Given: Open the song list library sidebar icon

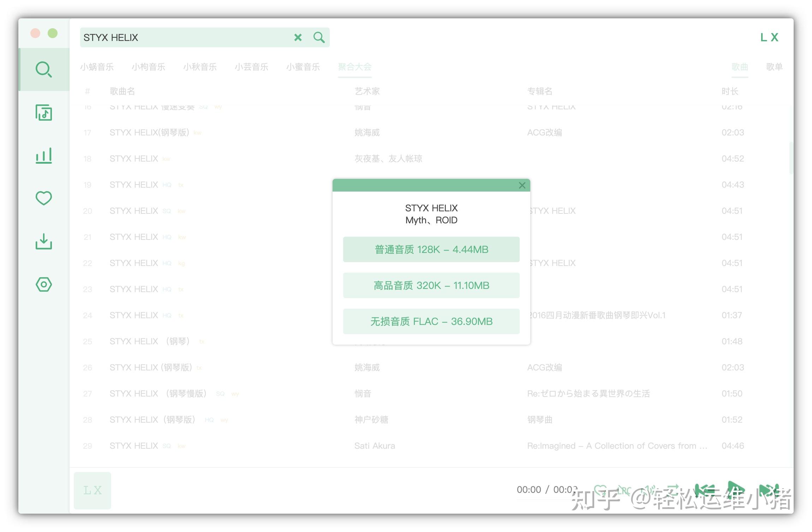Looking at the screenshot, I should 44,113.
